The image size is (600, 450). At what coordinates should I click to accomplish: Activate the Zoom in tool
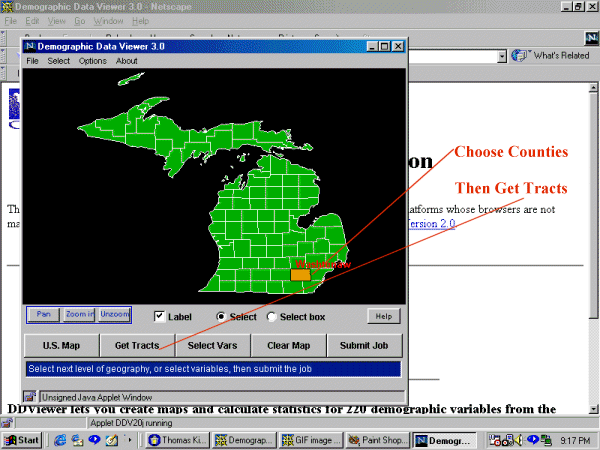coord(79,315)
